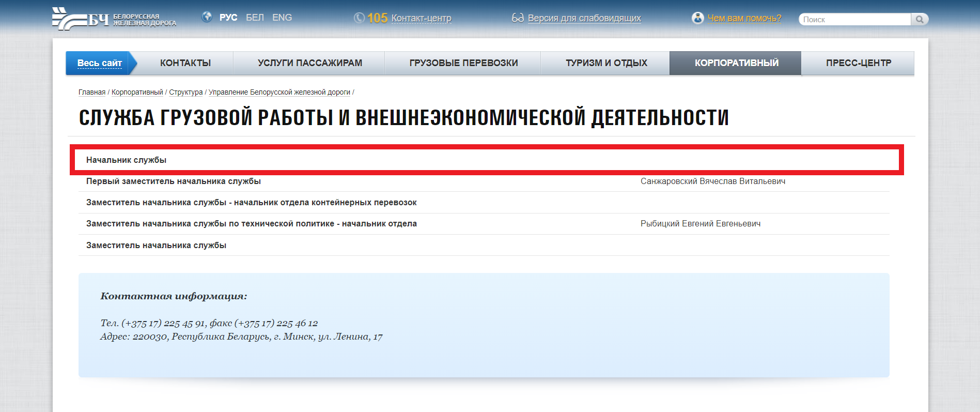Click in the Поиск search field

pyautogui.click(x=854, y=20)
